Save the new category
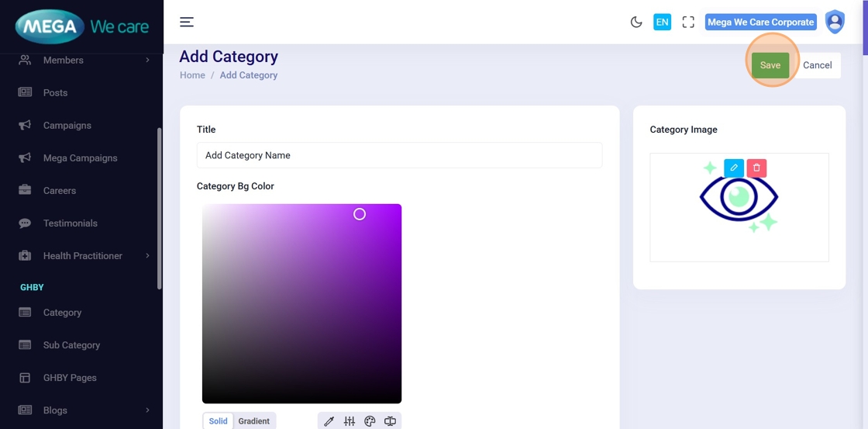The height and width of the screenshot is (429, 868). [770, 65]
